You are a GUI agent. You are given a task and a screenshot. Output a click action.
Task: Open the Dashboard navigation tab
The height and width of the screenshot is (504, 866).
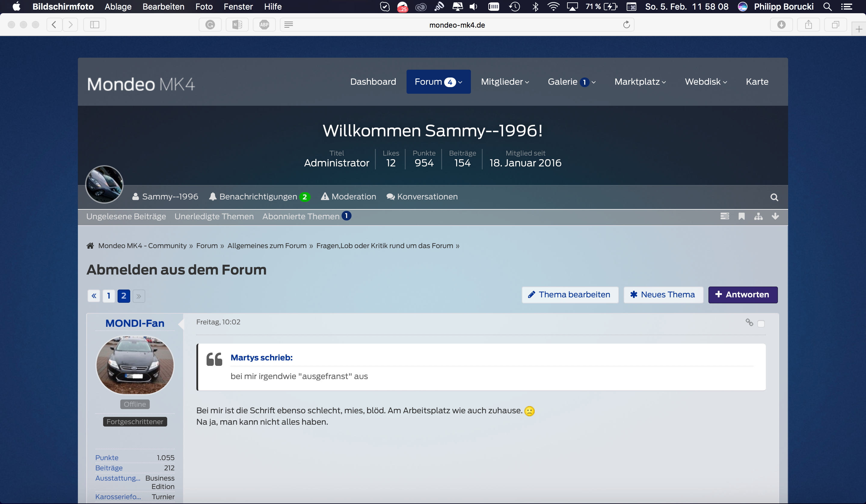373,82
